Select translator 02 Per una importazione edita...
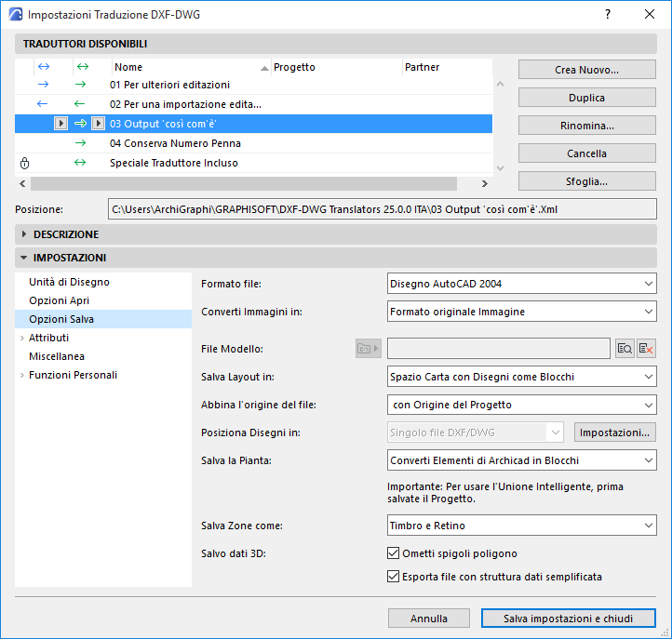Viewport: 672px width, 639px height. point(253,104)
